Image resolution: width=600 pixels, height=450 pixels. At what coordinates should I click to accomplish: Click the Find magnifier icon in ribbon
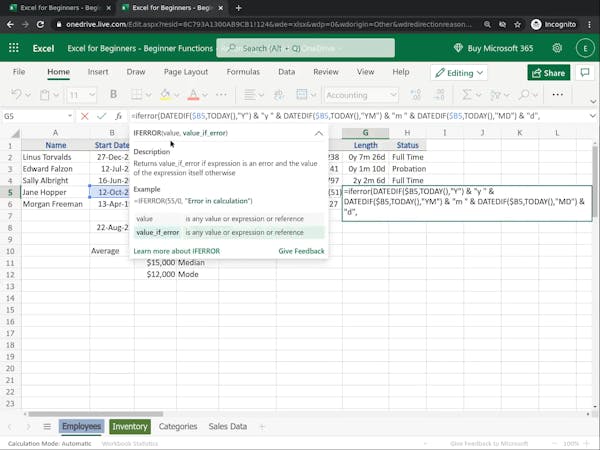pyautogui.click(x=525, y=95)
